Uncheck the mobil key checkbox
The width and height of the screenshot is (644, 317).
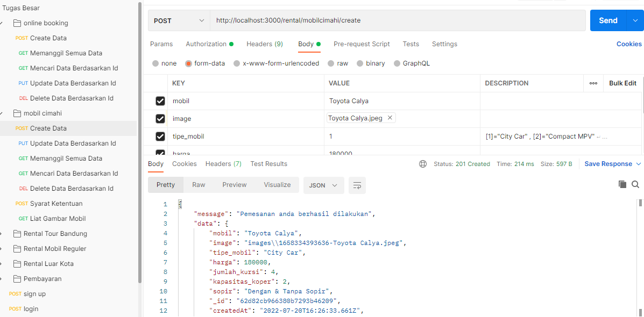pyautogui.click(x=160, y=101)
